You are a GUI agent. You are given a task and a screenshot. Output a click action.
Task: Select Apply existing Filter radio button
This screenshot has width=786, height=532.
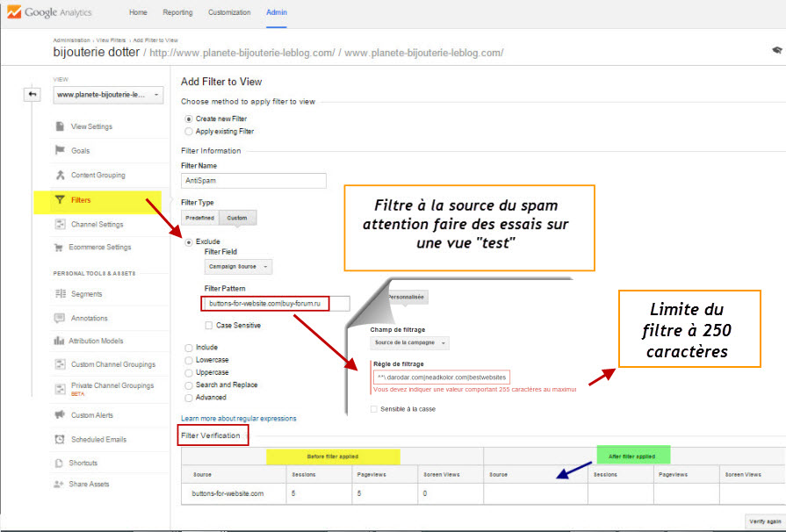point(189,132)
